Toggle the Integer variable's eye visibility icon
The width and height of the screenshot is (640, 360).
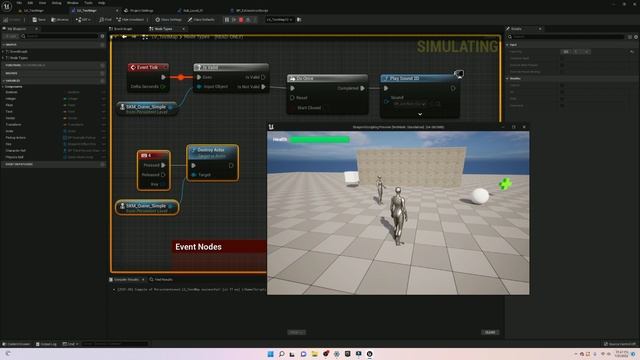tap(103, 98)
